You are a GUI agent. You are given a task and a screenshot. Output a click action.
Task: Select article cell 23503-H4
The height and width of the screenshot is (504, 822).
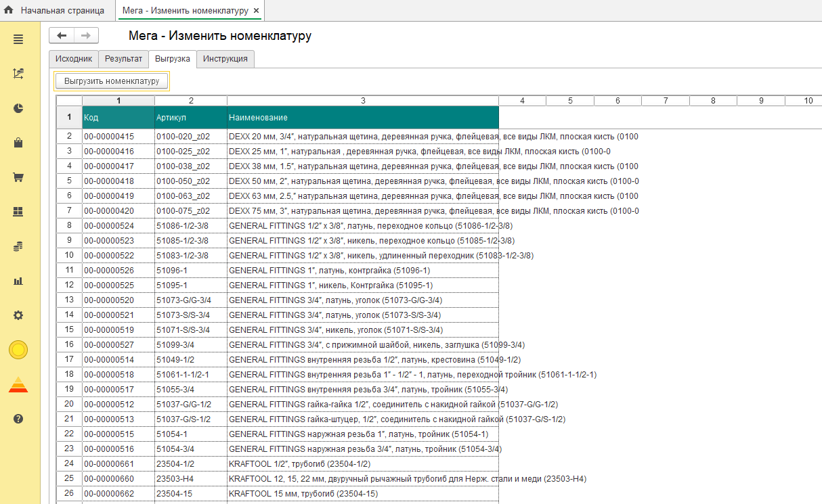191,478
